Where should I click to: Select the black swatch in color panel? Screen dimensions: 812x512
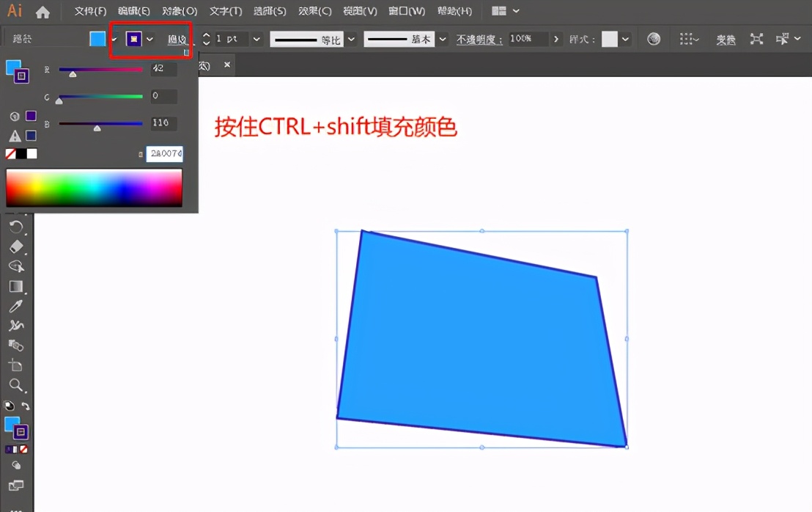tap(21, 154)
